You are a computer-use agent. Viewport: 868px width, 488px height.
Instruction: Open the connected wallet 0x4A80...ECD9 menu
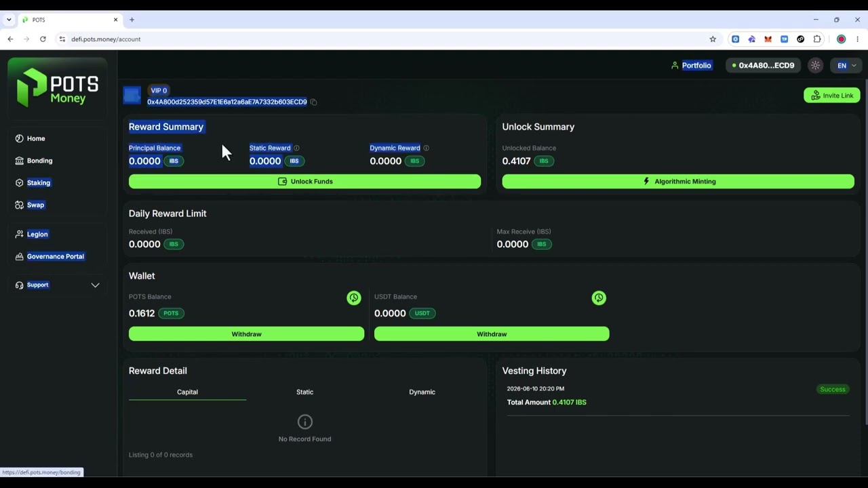pyautogui.click(x=763, y=66)
